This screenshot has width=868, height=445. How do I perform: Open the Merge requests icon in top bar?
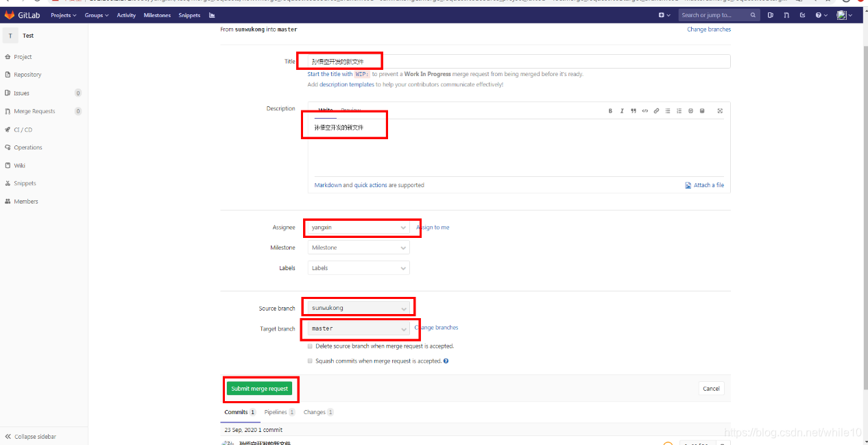click(x=786, y=15)
